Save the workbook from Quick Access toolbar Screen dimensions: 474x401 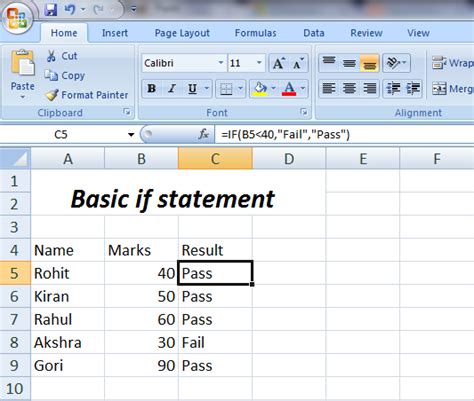pos(51,10)
